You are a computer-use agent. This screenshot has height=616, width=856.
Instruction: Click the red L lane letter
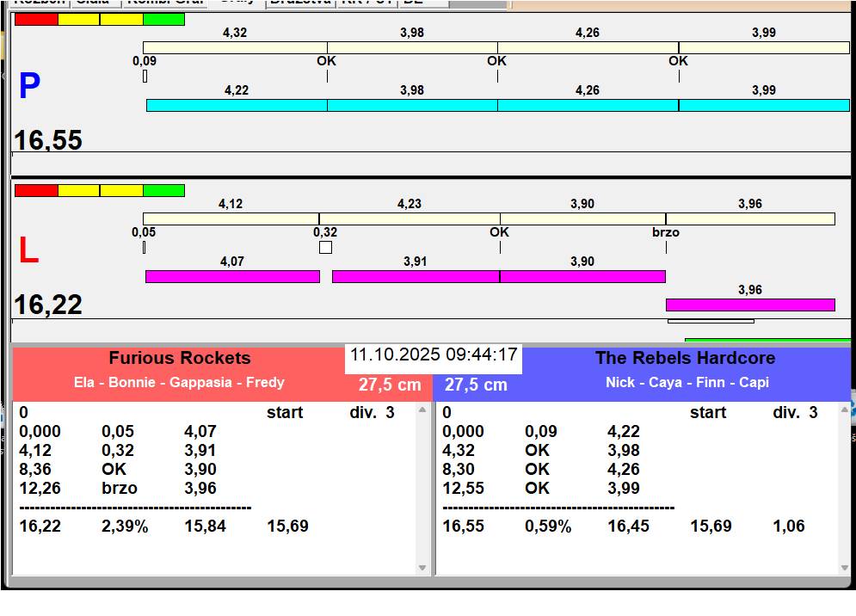pos(28,251)
